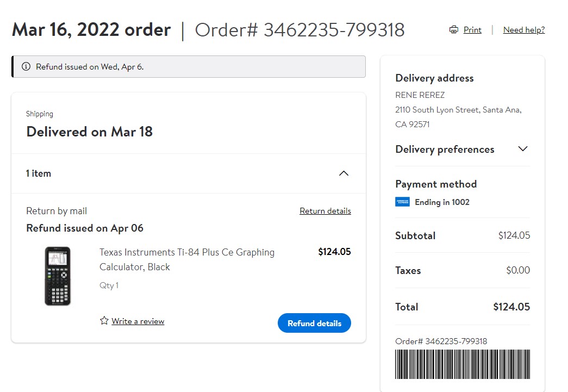
Task: Click the info icon in refund banner
Action: coord(26,67)
